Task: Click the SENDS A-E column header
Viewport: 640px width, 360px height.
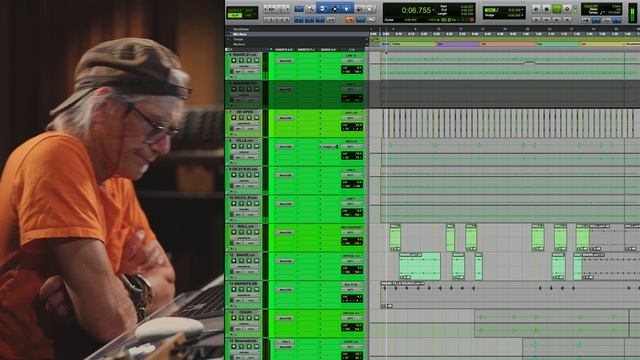Action: click(x=329, y=49)
